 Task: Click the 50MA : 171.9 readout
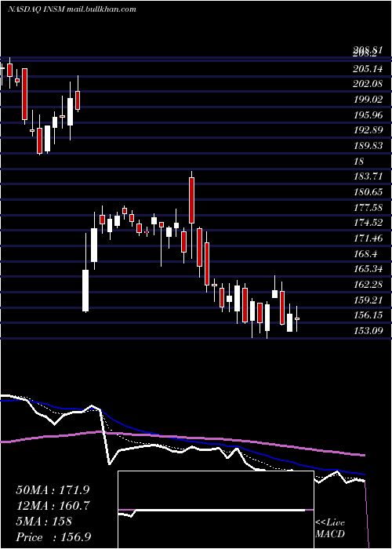click(53, 490)
